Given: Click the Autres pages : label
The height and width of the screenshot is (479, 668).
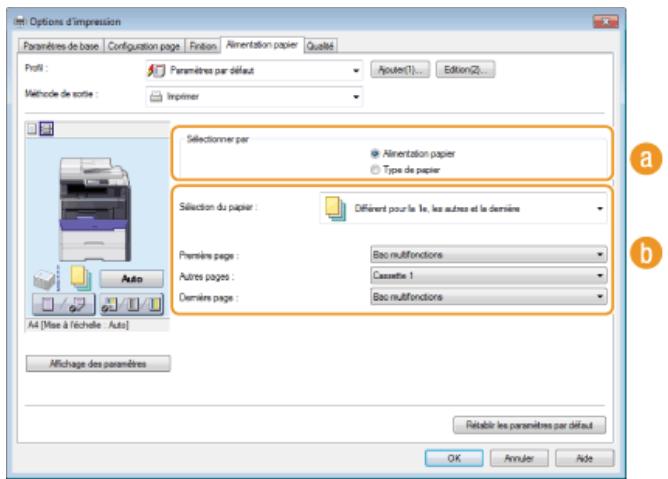Looking at the screenshot, I should [x=206, y=277].
